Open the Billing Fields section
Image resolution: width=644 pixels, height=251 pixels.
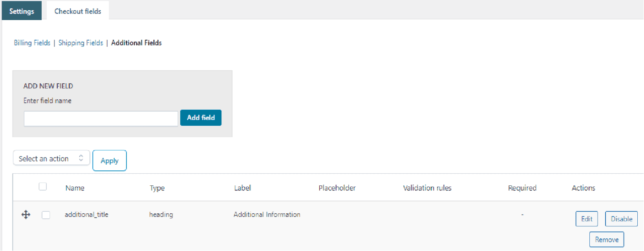pyautogui.click(x=32, y=42)
